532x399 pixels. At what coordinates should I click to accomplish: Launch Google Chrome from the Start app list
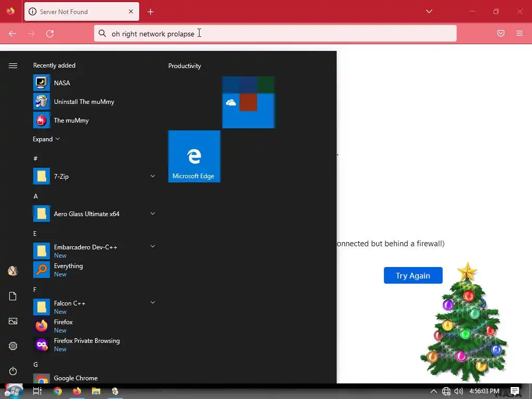pyautogui.click(x=95, y=378)
